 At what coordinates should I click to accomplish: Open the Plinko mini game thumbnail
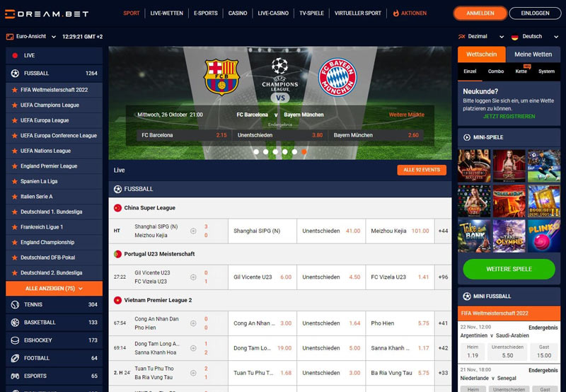click(544, 236)
